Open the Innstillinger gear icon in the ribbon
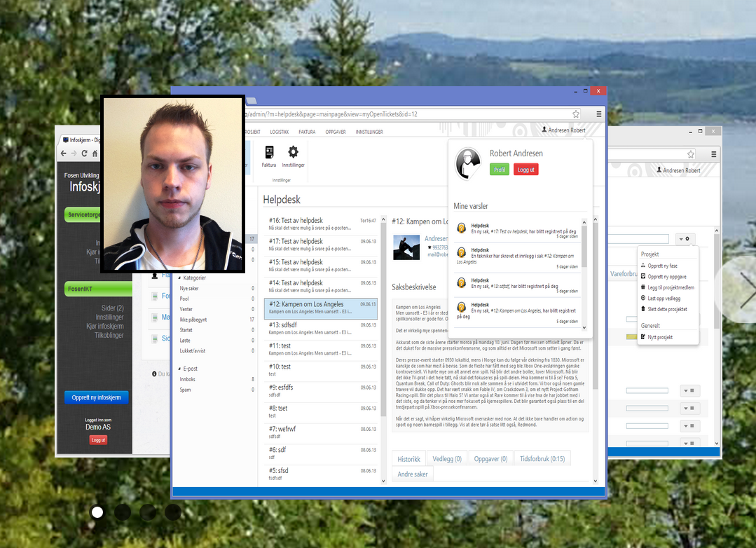Screen dimensions: 756x548 tap(293, 157)
